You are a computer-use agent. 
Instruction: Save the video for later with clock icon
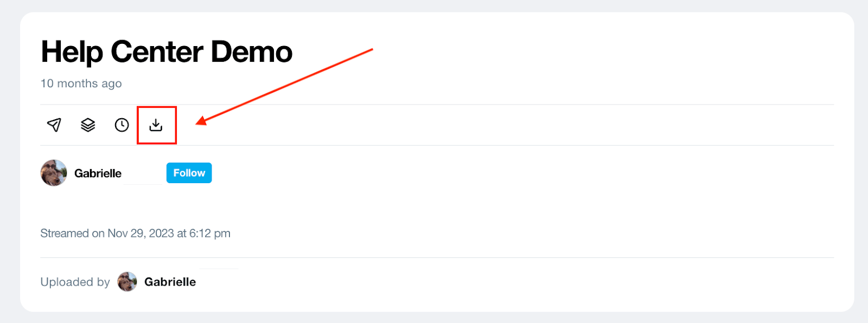click(x=121, y=125)
